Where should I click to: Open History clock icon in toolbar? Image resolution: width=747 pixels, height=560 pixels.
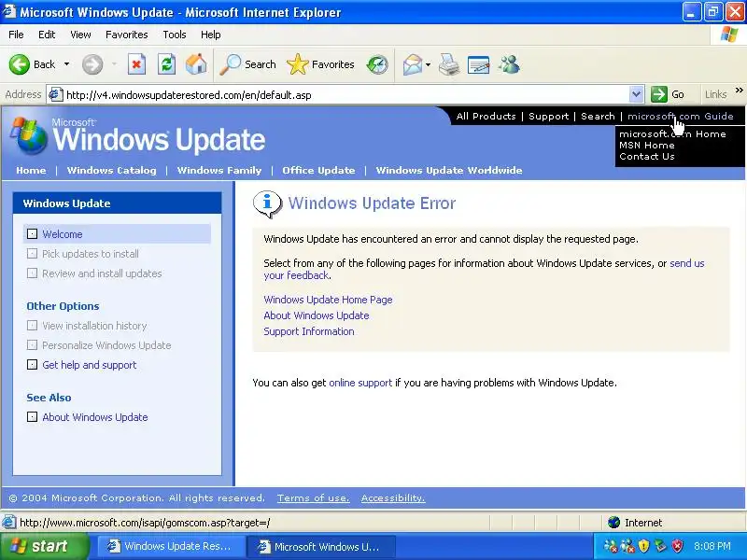pyautogui.click(x=377, y=64)
